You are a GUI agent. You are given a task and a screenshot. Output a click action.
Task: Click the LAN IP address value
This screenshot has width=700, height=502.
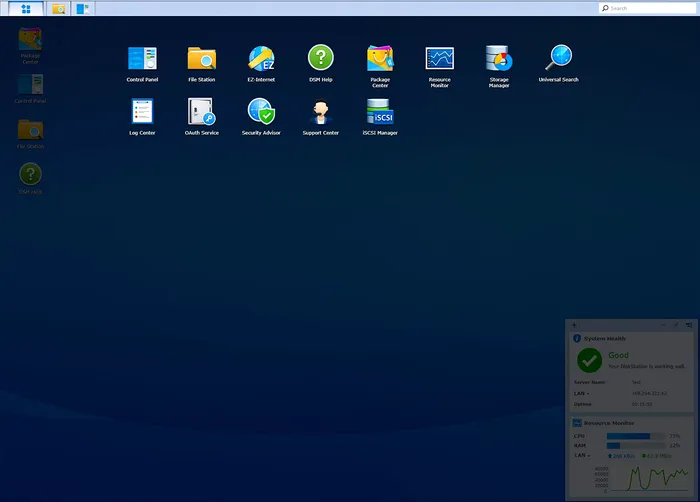pos(649,393)
